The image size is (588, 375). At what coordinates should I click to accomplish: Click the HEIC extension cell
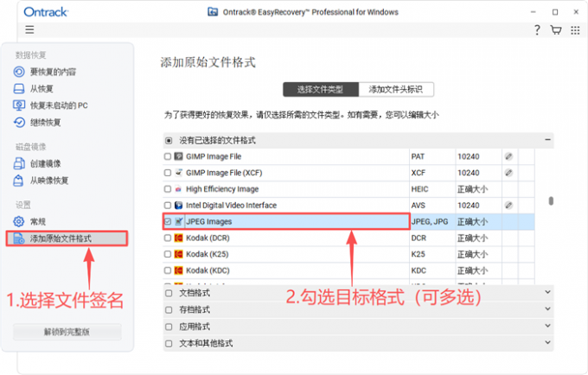[419, 189]
